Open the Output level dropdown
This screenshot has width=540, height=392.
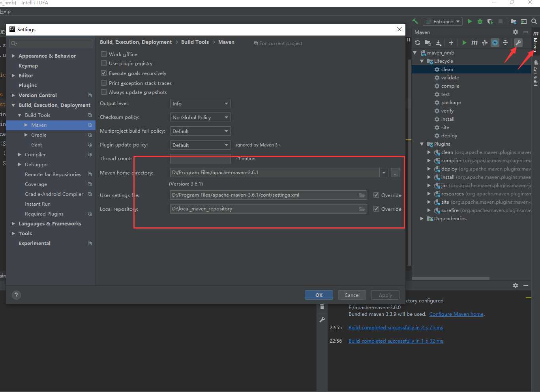[x=200, y=103]
